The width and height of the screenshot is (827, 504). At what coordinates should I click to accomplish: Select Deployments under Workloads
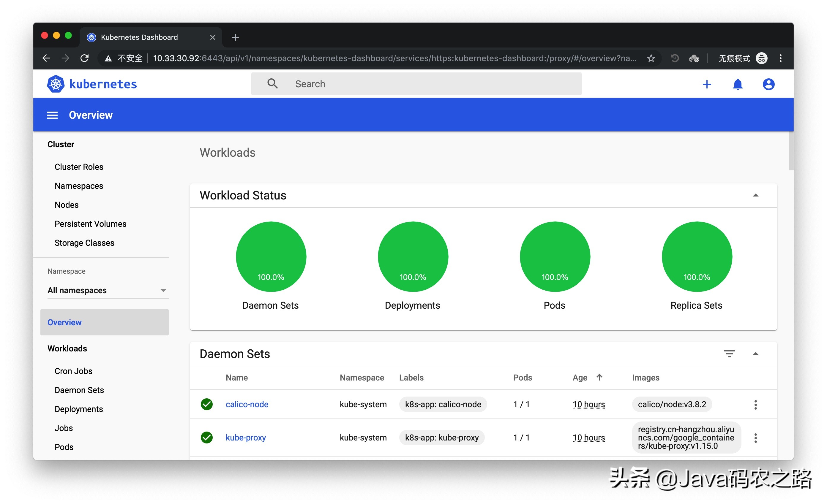pos(78,409)
